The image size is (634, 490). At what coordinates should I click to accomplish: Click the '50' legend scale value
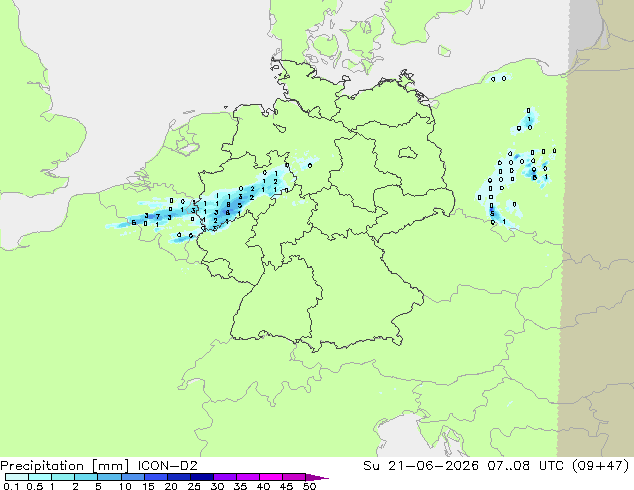click(x=310, y=486)
